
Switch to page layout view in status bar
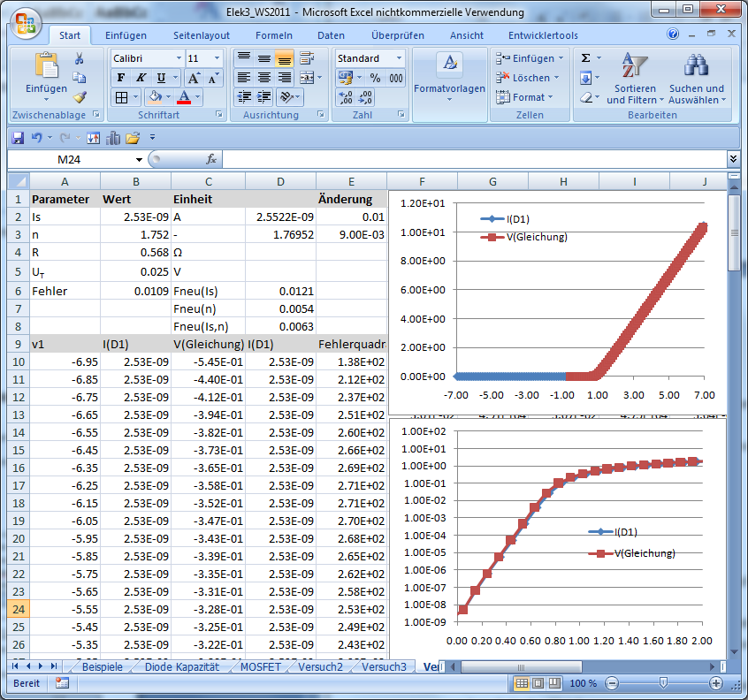538,683
